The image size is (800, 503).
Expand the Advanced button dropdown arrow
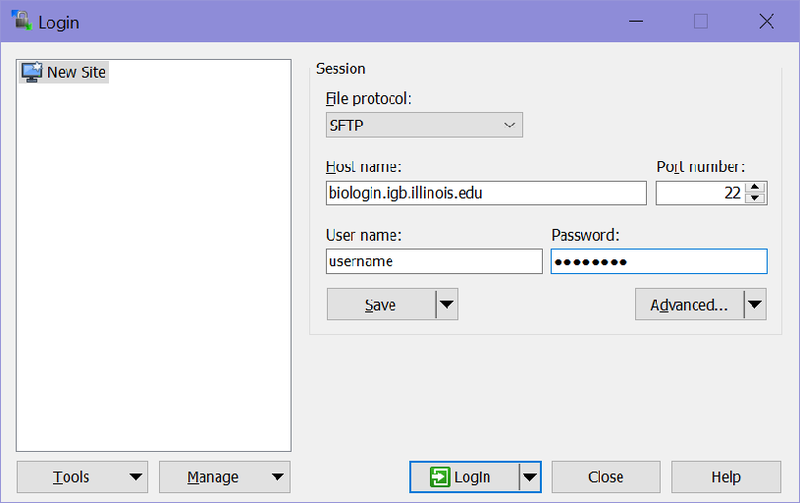(755, 305)
